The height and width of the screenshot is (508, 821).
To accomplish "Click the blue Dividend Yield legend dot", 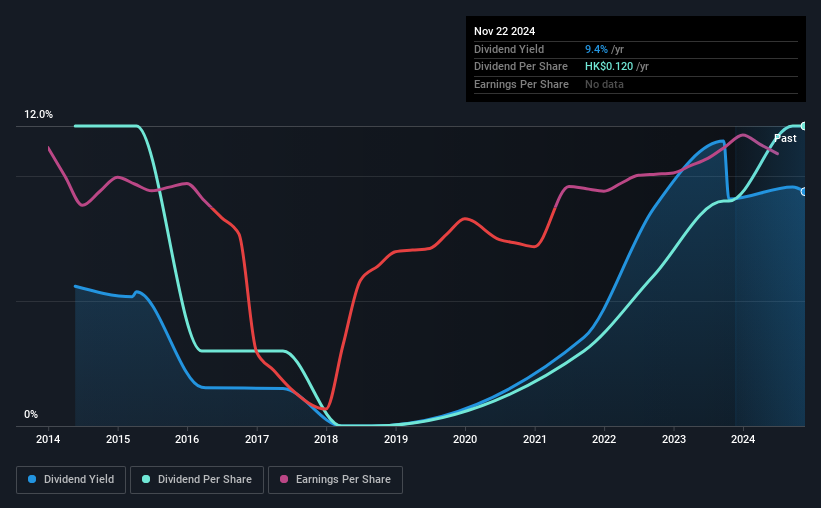I will coord(32,479).
